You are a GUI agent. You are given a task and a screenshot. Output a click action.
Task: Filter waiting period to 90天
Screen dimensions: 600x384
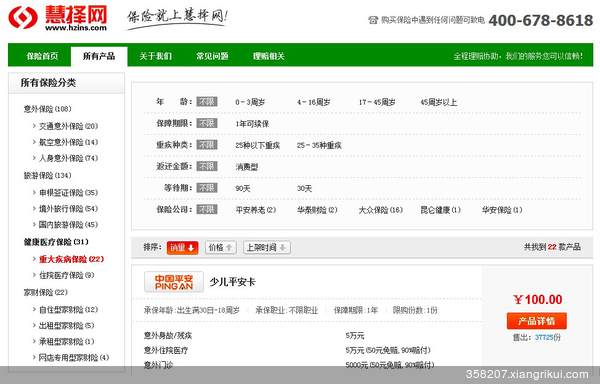(x=243, y=188)
